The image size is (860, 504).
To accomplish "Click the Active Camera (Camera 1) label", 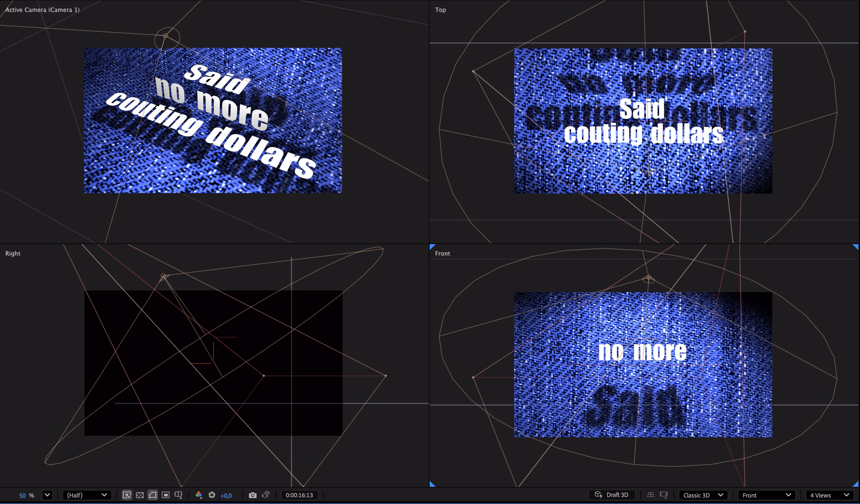I will (42, 10).
